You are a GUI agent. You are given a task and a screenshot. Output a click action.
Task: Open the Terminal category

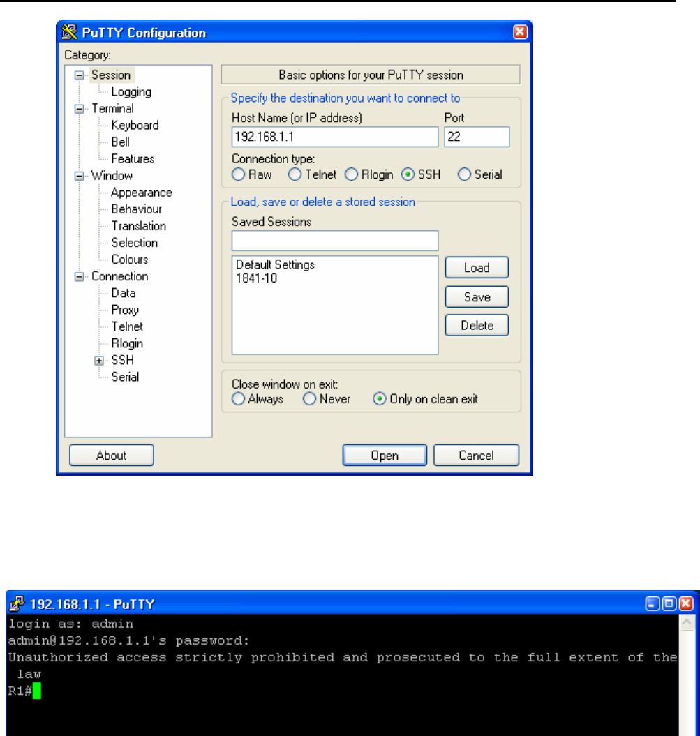point(112,108)
